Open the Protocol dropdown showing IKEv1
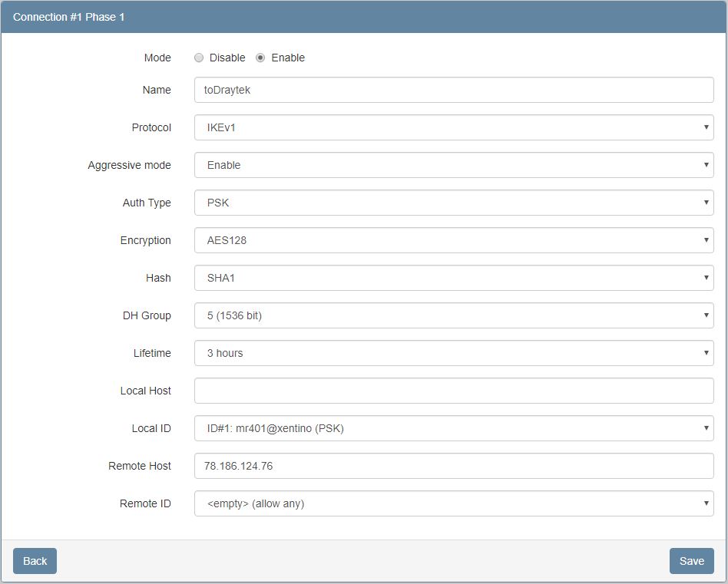728x584 pixels. point(454,127)
